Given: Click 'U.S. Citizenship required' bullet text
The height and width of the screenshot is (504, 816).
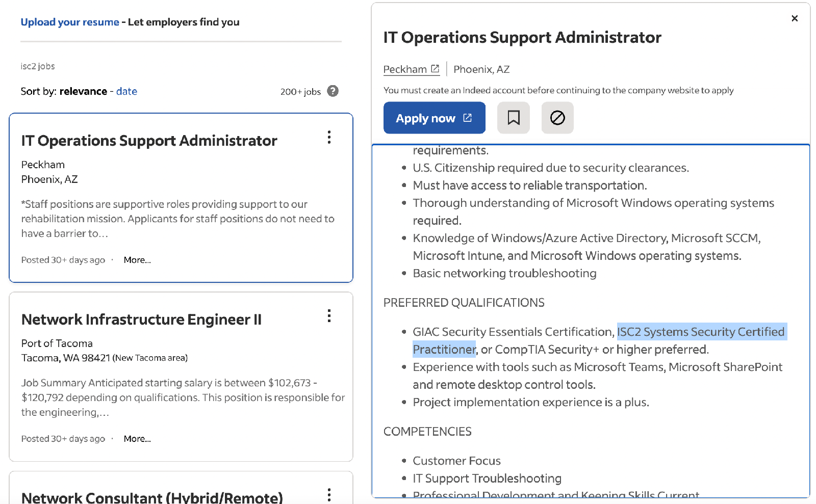Looking at the screenshot, I should [x=551, y=168].
